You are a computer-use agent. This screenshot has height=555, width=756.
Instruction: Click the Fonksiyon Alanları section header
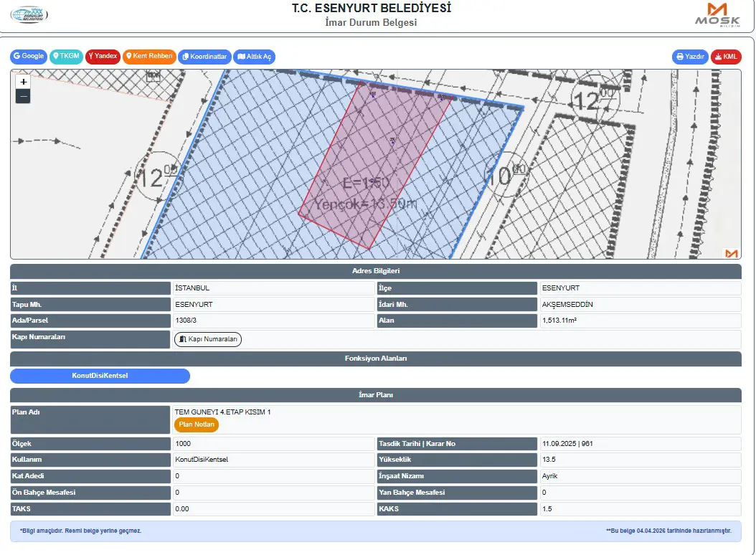click(376, 359)
